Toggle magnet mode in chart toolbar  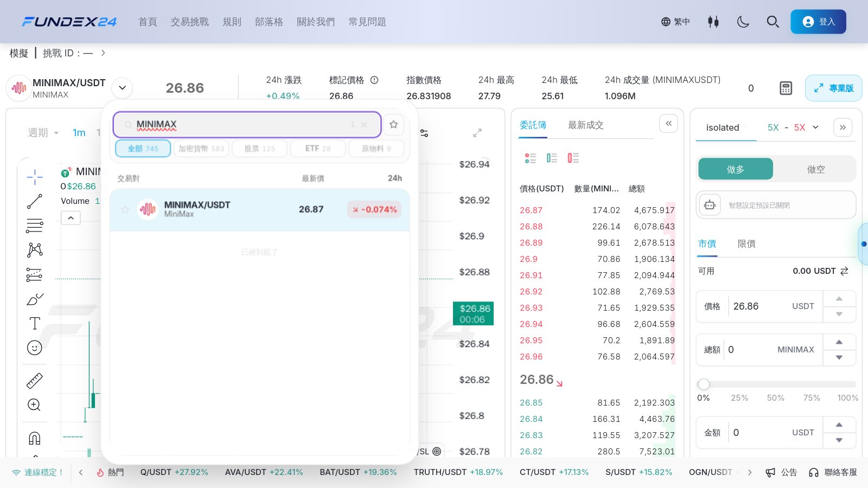[x=35, y=438]
